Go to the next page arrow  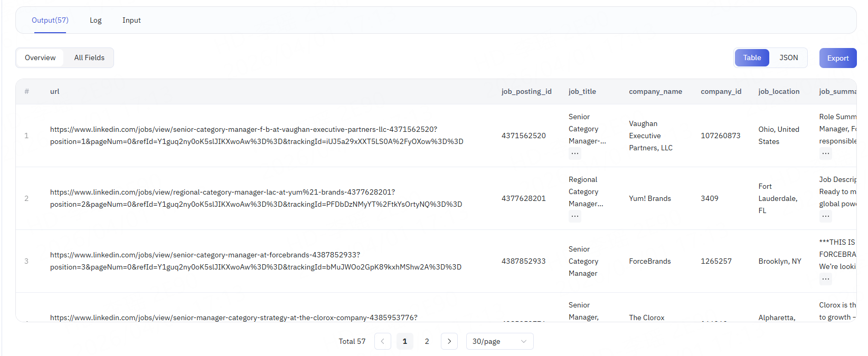449,341
